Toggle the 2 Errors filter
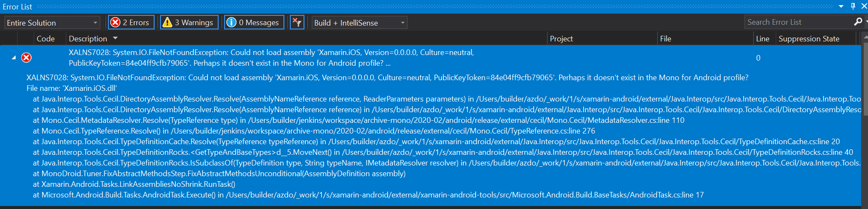Viewport: 868px width, 209px height. point(131,23)
